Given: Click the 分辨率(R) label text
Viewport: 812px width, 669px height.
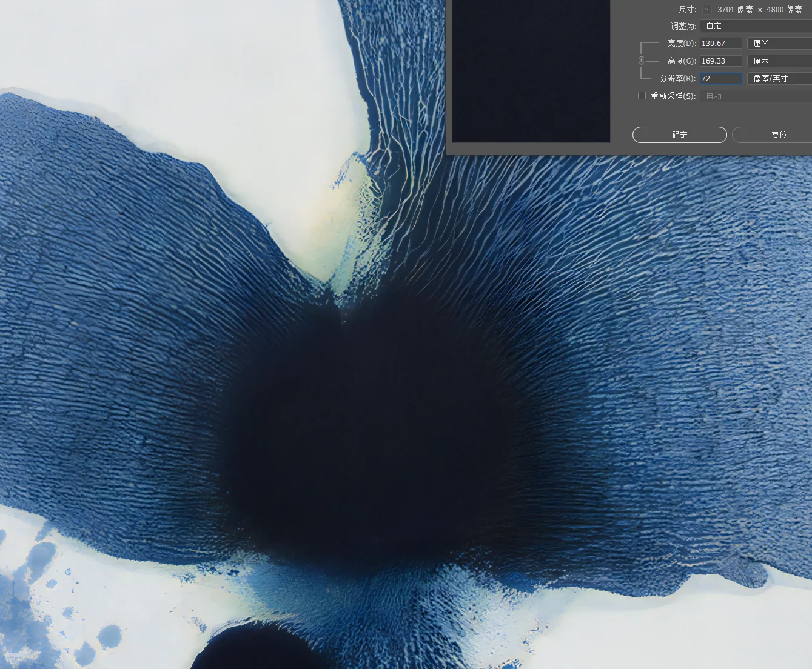Looking at the screenshot, I should [678, 79].
